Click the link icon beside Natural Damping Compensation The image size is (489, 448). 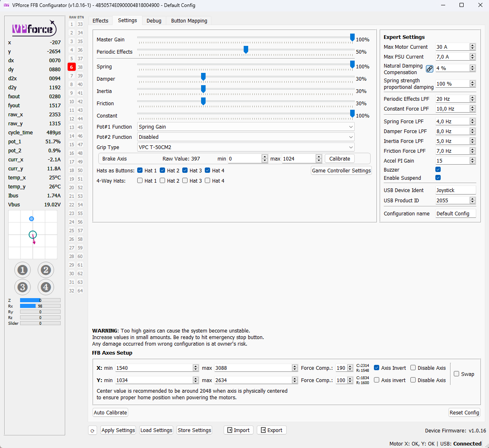(x=430, y=68)
